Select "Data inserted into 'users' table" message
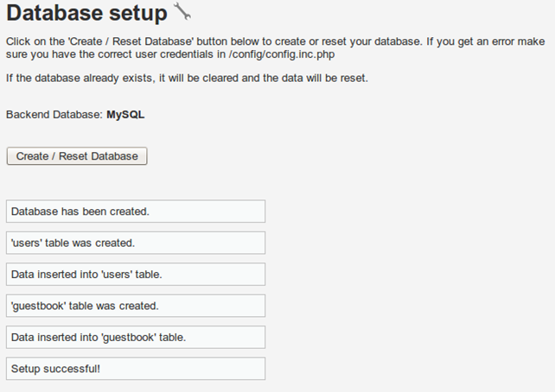The height and width of the screenshot is (392, 555). click(x=86, y=275)
